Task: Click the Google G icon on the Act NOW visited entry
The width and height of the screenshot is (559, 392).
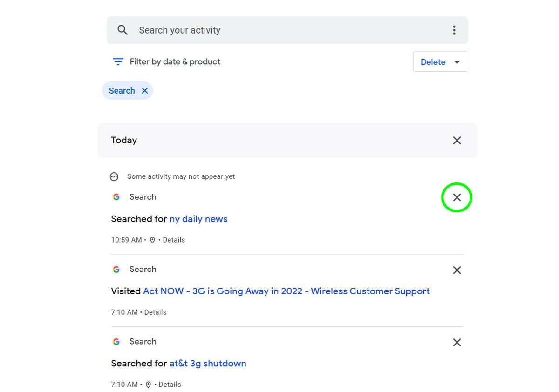Action: point(116,269)
